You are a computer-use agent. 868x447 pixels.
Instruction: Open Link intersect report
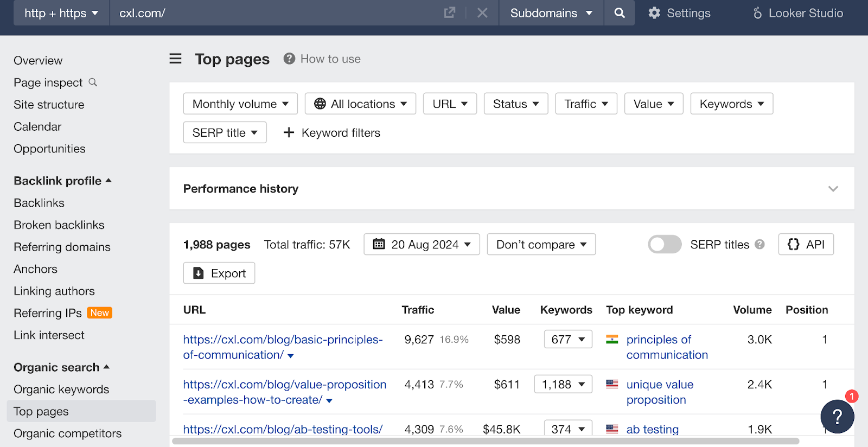coord(49,335)
